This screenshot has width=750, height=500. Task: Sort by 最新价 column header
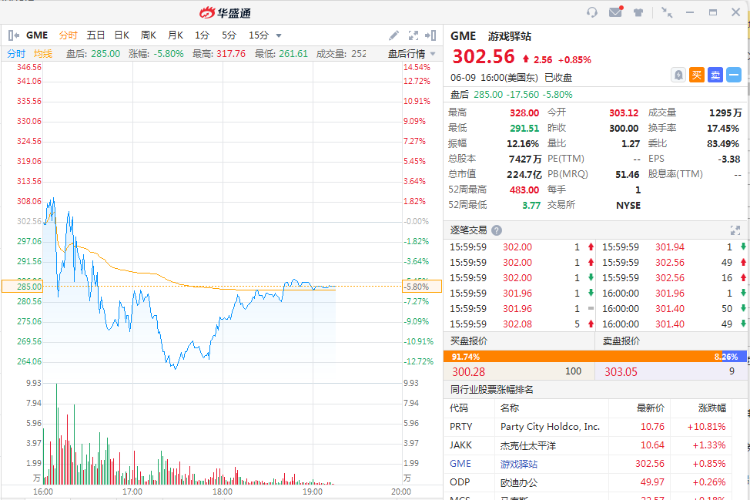pyautogui.click(x=651, y=408)
